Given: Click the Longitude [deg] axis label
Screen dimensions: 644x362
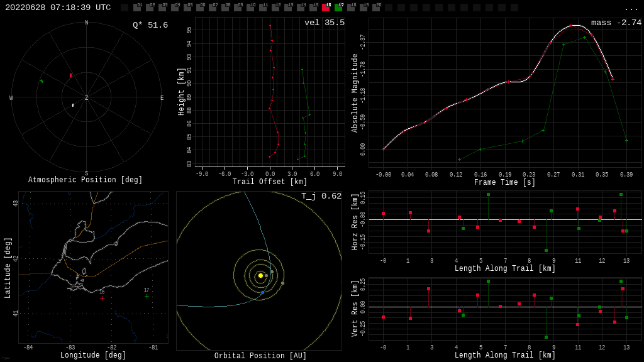Looking at the screenshot, I should (x=93, y=354).
